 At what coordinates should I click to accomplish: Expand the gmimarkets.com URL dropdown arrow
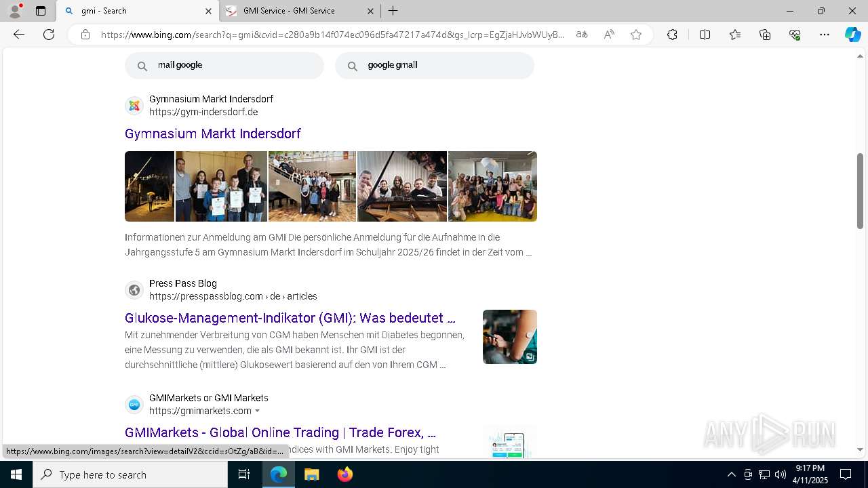pos(257,411)
